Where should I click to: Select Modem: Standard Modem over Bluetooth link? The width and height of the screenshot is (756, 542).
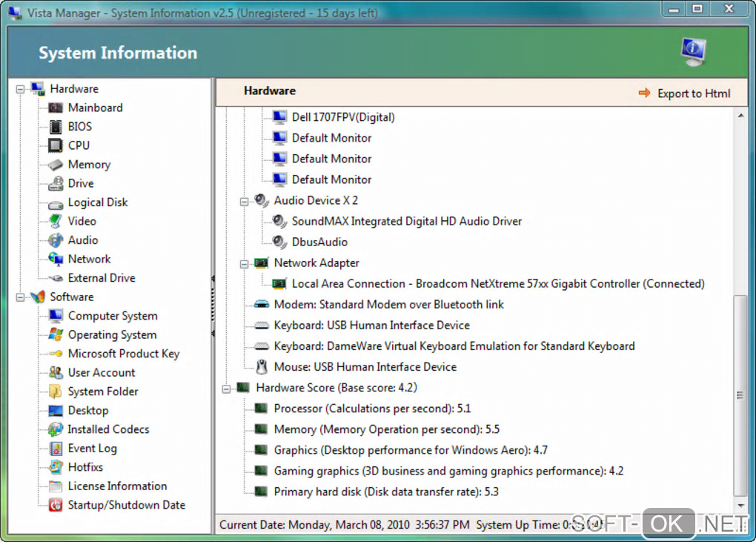388,304
